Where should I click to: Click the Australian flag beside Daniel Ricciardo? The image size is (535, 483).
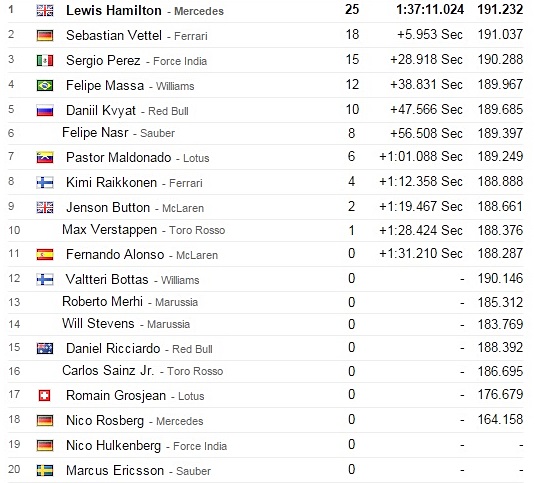[x=45, y=348]
